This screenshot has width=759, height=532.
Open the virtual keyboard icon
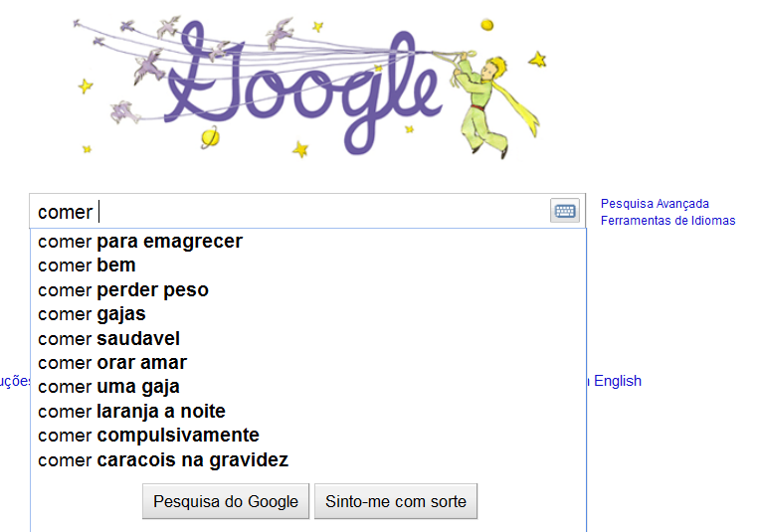click(x=564, y=211)
